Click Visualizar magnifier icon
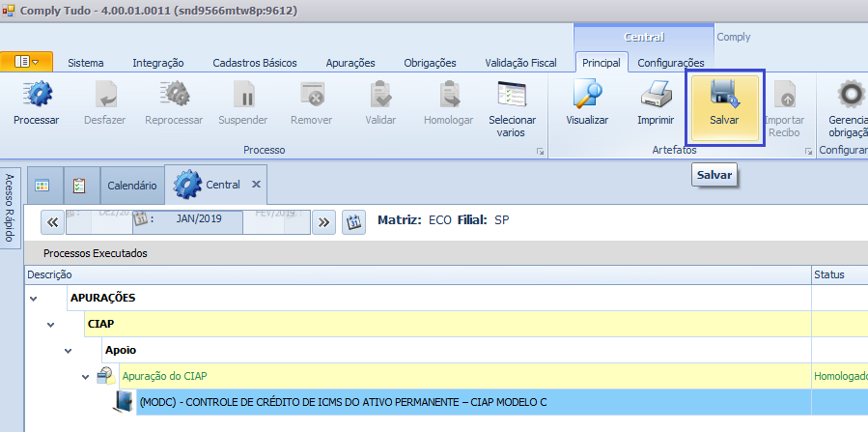Image resolution: width=868 pixels, height=432 pixels. pyautogui.click(x=587, y=94)
